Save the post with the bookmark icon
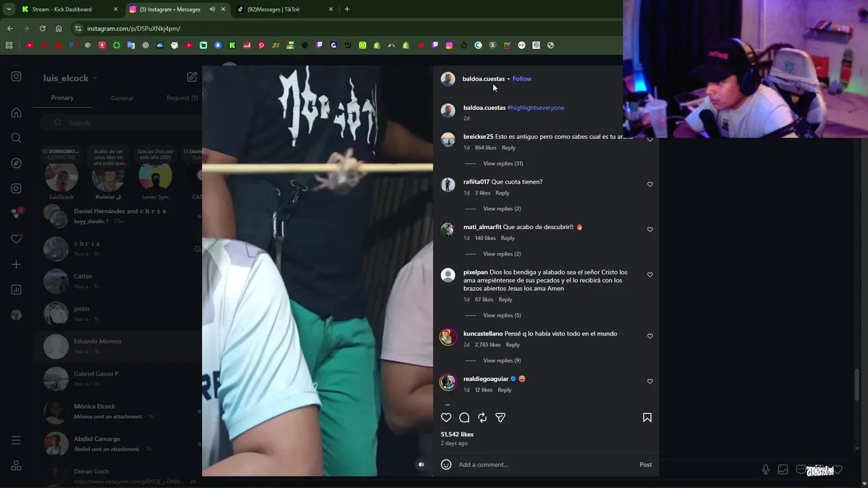Screen dimensions: 868x488 click(x=647, y=418)
